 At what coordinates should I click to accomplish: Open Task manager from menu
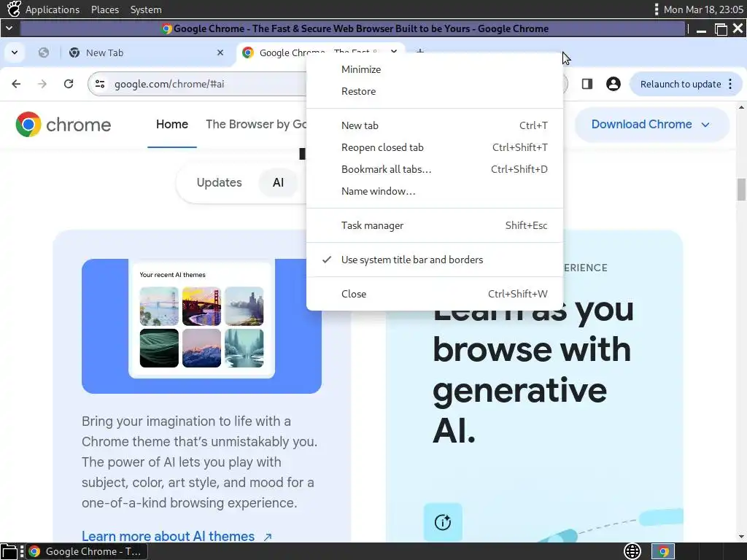click(435, 226)
